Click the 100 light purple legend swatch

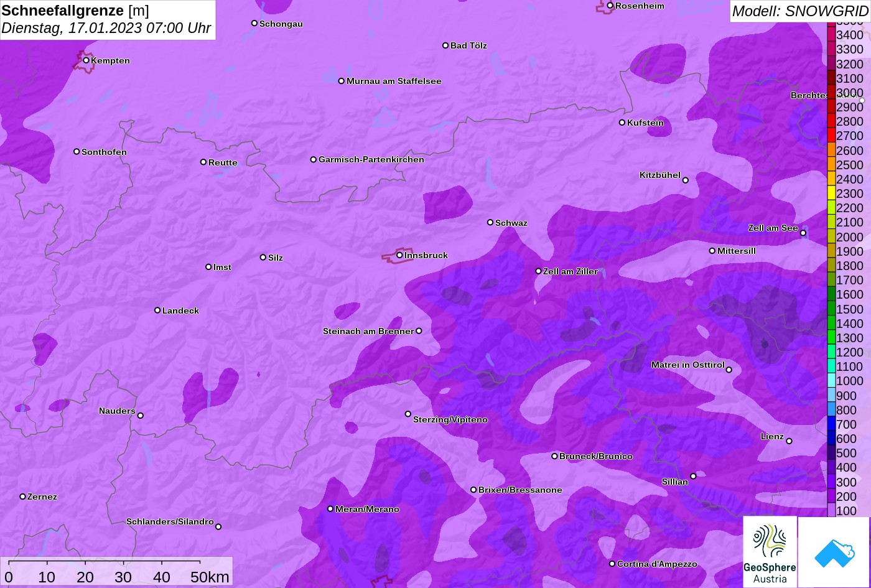(x=831, y=510)
